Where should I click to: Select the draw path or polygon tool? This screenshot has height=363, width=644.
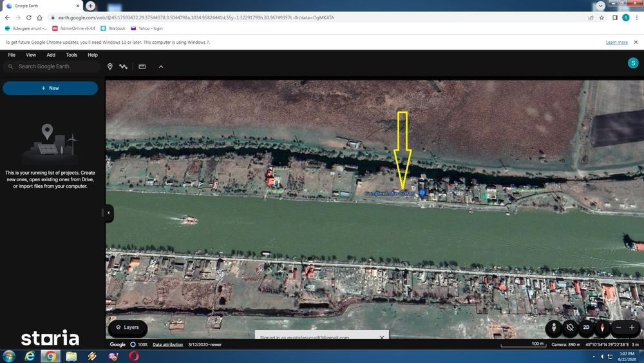click(x=123, y=66)
